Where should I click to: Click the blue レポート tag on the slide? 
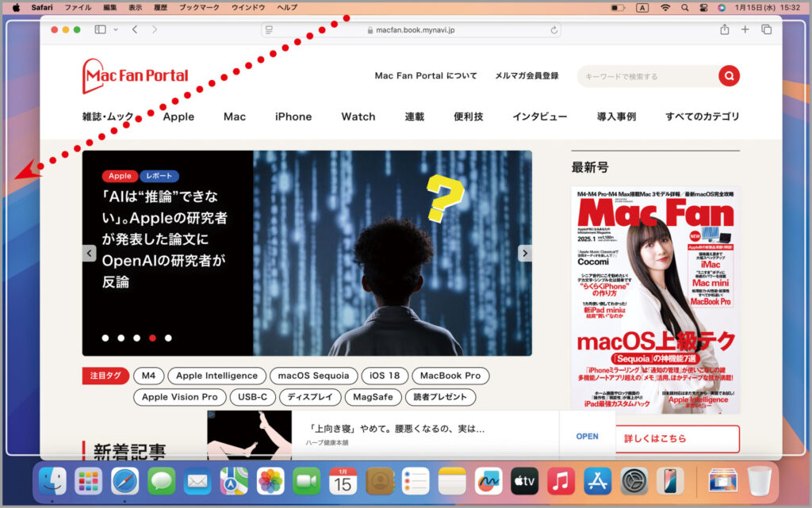[x=159, y=176]
